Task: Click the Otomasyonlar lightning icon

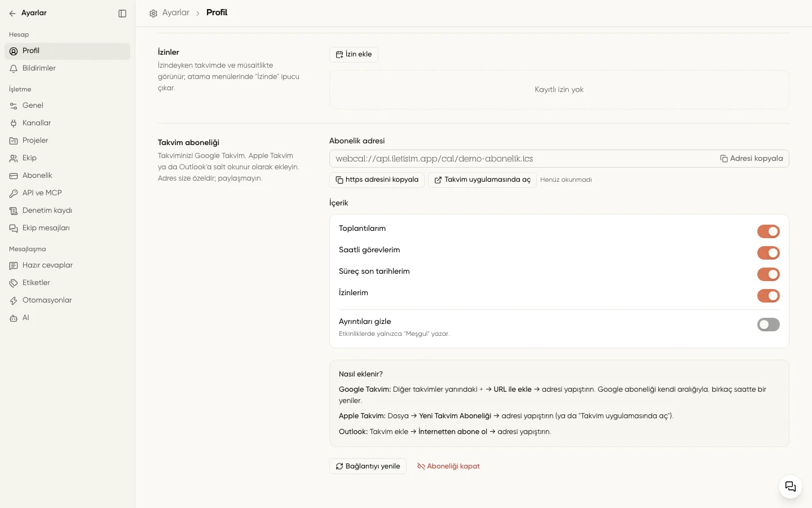Action: (14, 301)
